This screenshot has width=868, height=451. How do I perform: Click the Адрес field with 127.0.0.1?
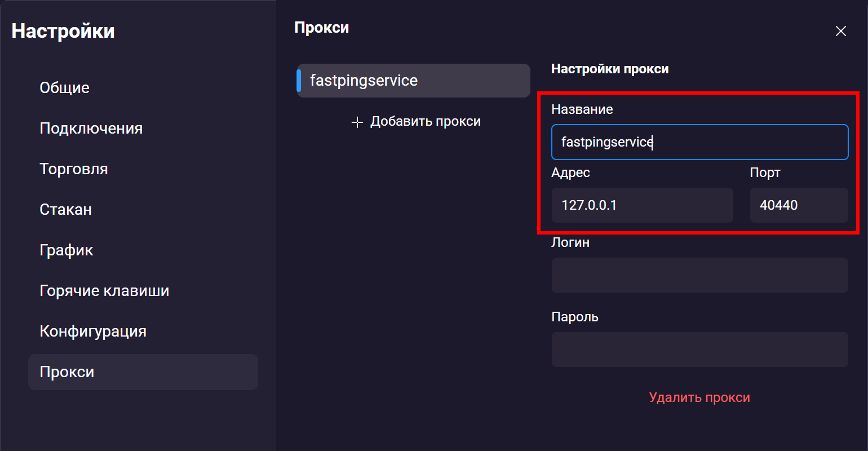pos(642,205)
